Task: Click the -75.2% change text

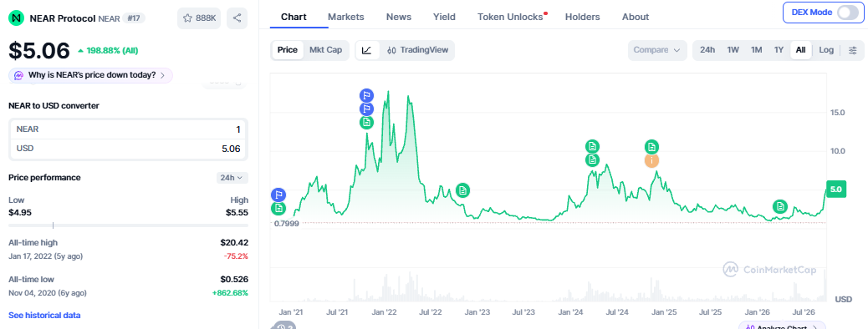Action: click(236, 256)
